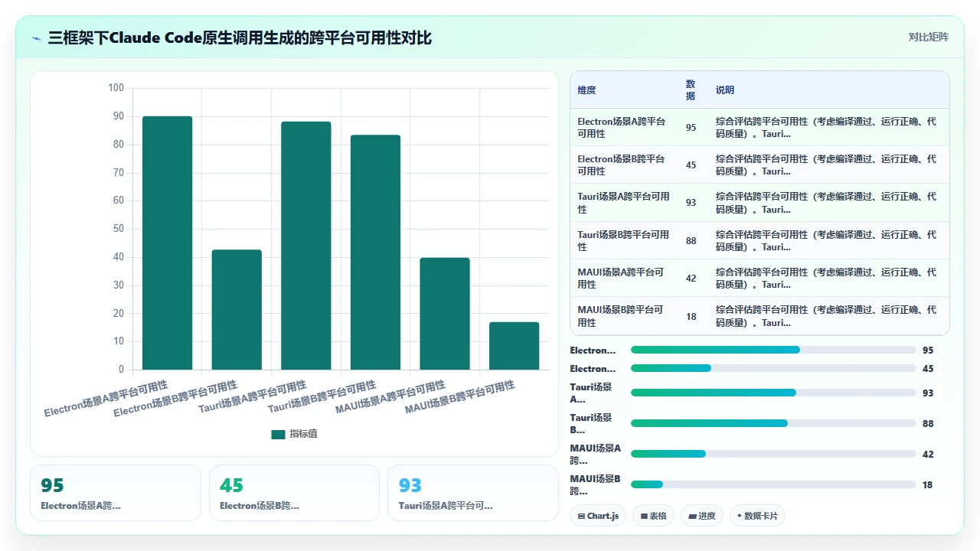Click table value 45
Viewport: 980px width, 551px height.
(x=691, y=165)
